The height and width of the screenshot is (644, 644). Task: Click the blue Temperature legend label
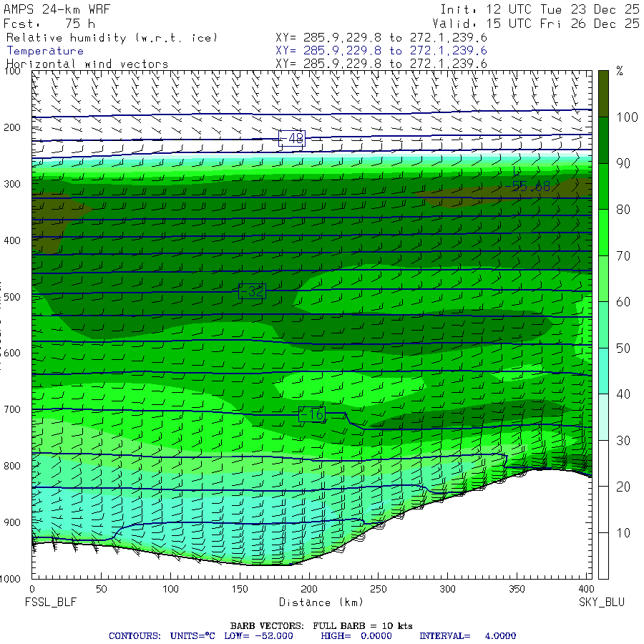45,51
